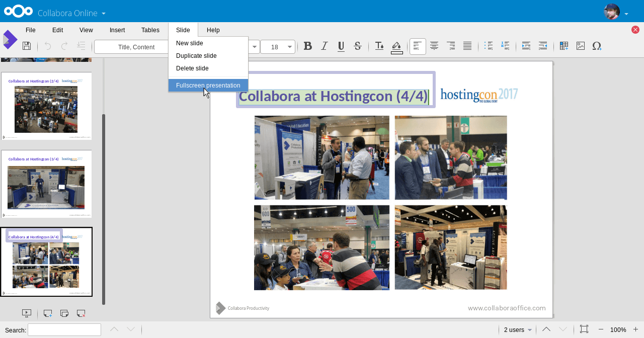
Task: Open the Insert menu
Action: pos(117,30)
